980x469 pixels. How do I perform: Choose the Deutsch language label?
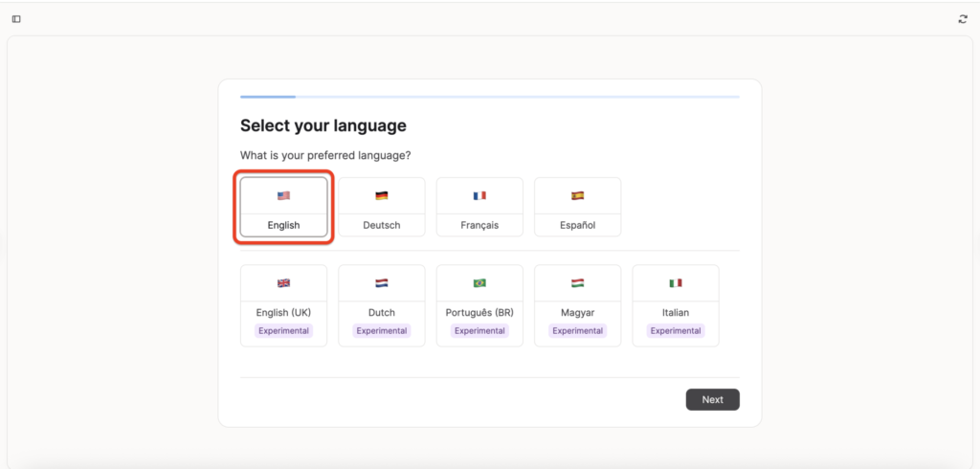click(x=382, y=226)
